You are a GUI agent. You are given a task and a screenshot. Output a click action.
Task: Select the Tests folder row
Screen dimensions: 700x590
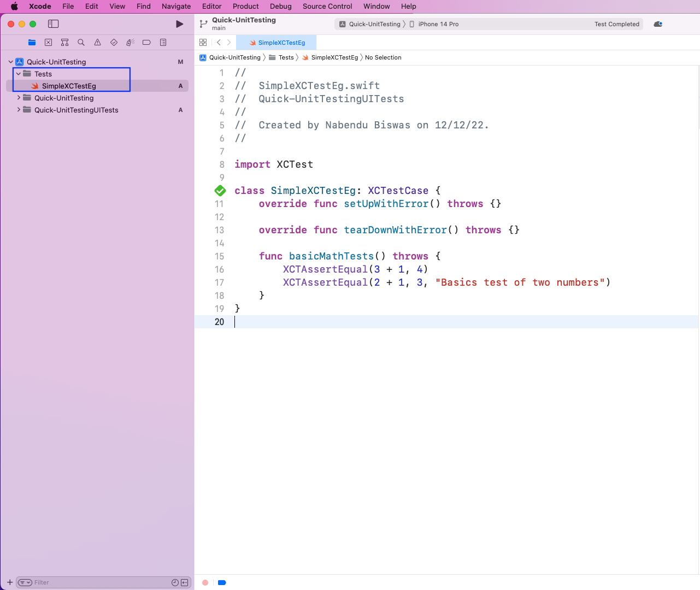(97, 74)
